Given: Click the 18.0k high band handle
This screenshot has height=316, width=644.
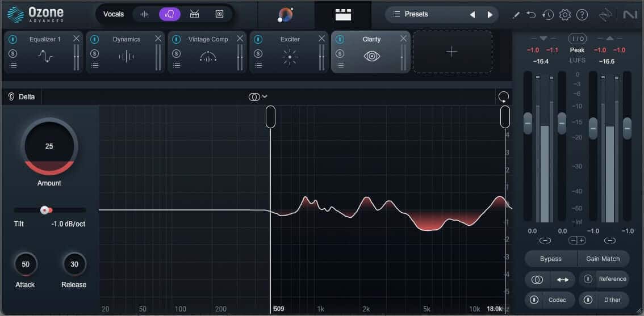Looking at the screenshot, I should coord(505,117).
